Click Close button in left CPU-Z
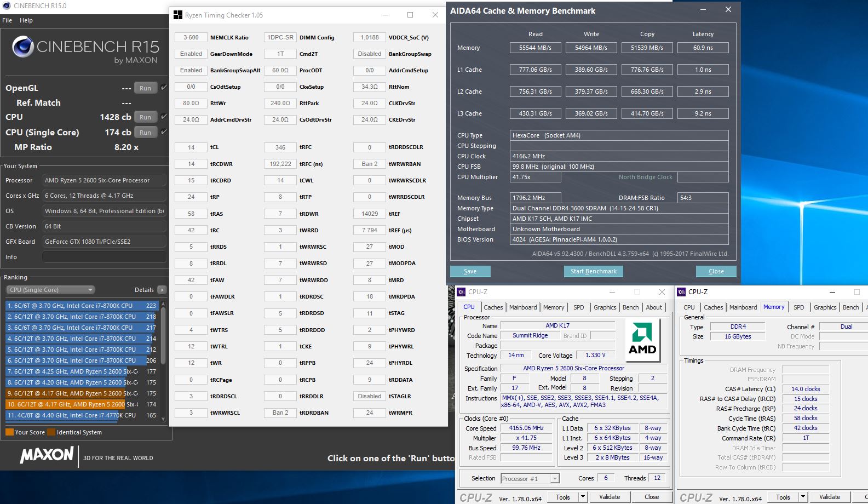868x504 pixels. [652, 497]
